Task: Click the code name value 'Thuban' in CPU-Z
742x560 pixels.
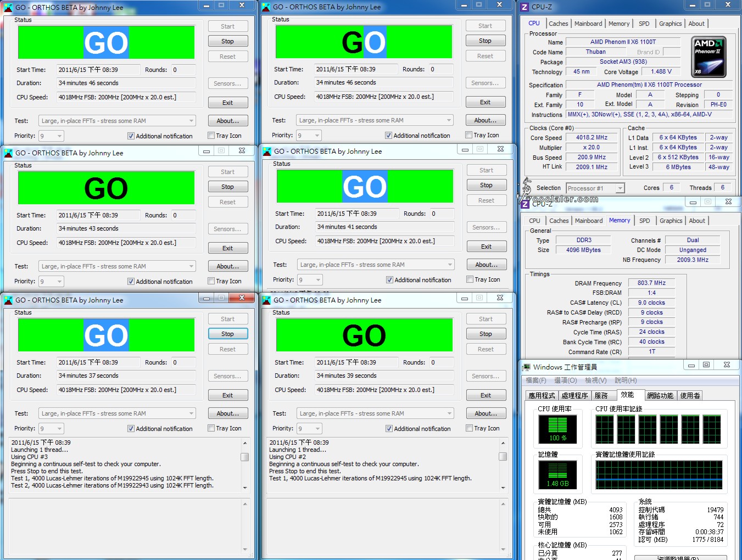Action: point(595,52)
